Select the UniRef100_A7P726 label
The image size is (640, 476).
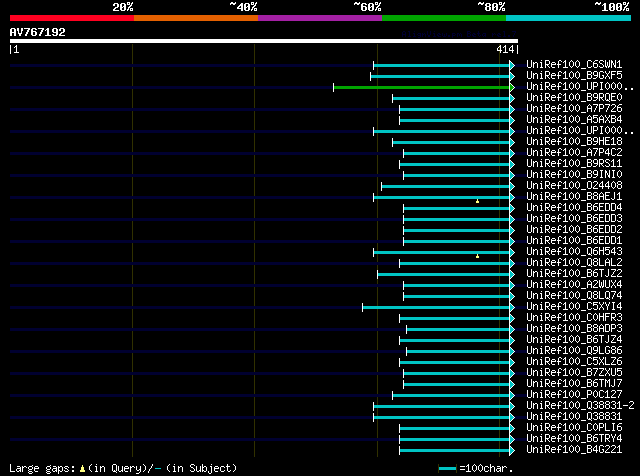(x=574, y=109)
